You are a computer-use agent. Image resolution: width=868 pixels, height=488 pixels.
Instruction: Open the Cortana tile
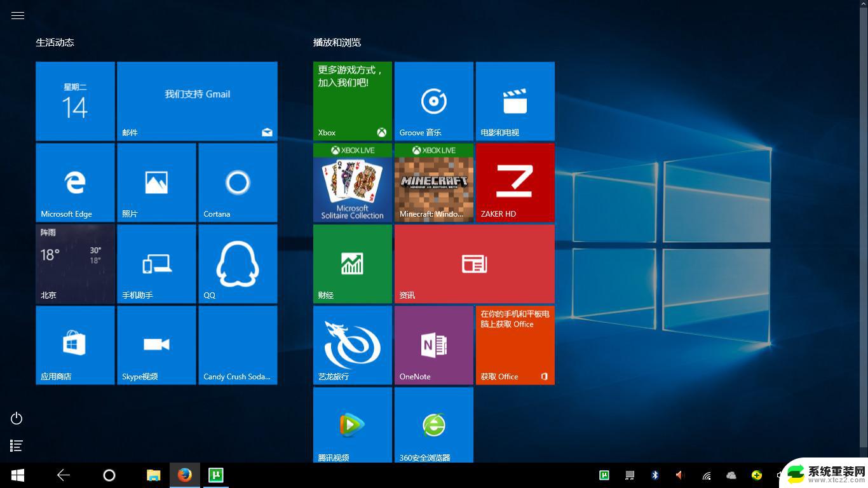click(x=238, y=182)
